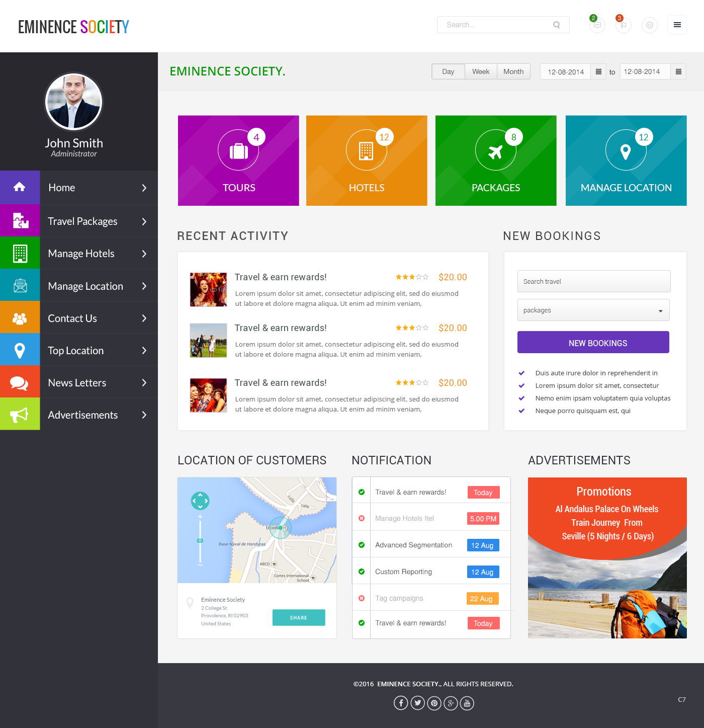704x728 pixels.
Task: Open the Twitter icon in footer
Action: tap(418, 703)
